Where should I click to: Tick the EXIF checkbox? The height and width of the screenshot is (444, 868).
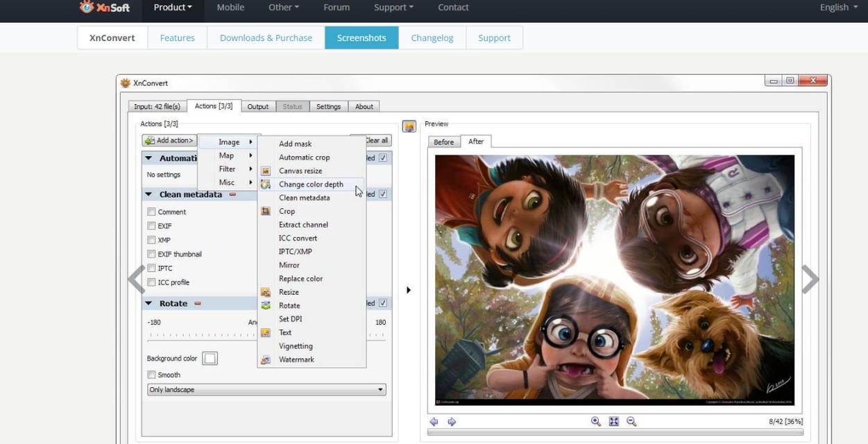(151, 225)
